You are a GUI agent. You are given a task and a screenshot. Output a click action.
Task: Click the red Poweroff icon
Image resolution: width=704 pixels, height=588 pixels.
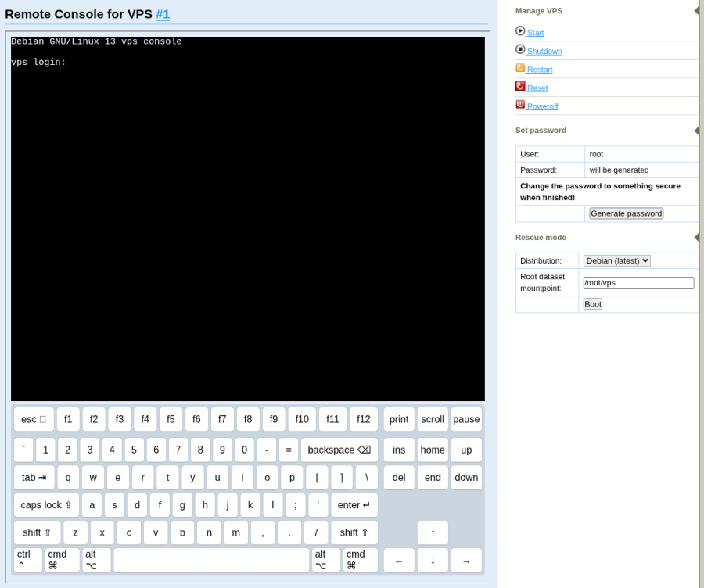point(520,105)
